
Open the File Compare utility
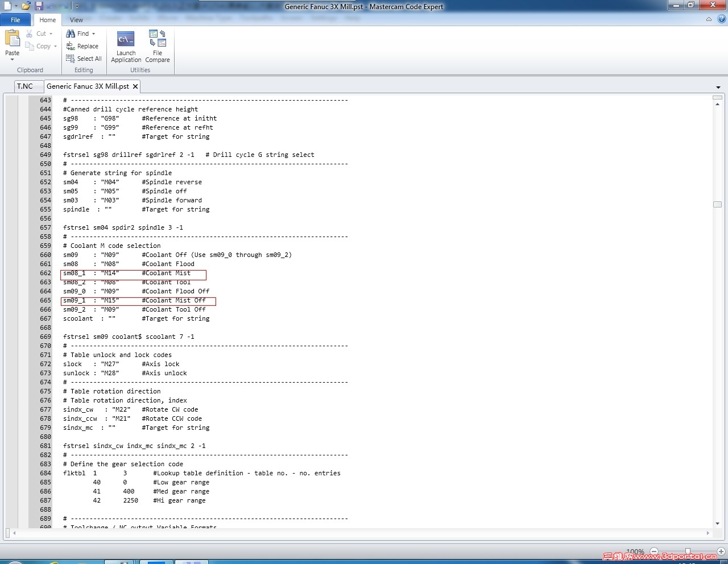pos(158,47)
